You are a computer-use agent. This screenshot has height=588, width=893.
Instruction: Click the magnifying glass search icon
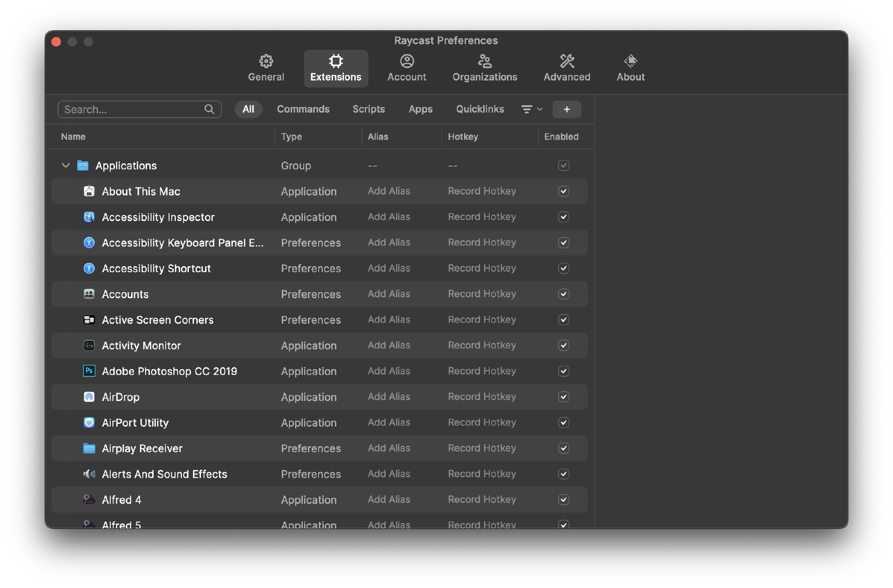[209, 109]
